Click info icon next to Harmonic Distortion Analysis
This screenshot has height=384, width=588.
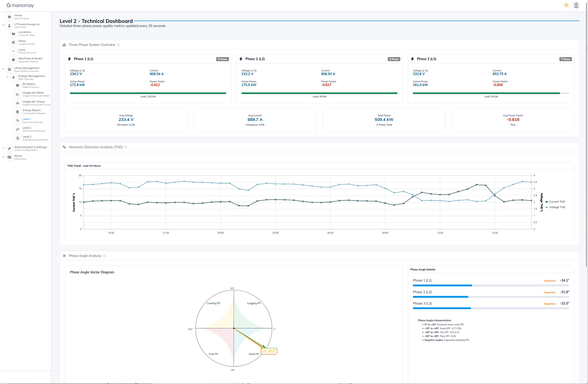(x=126, y=147)
